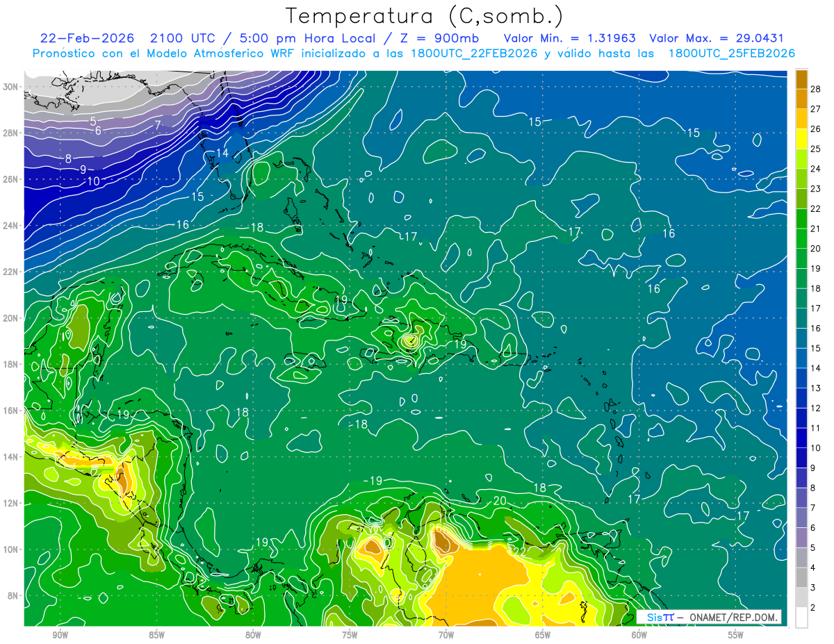Screen dimensions: 834x644
Task: Click the darkest orange top color scale segment
Action: pyautogui.click(x=801, y=79)
